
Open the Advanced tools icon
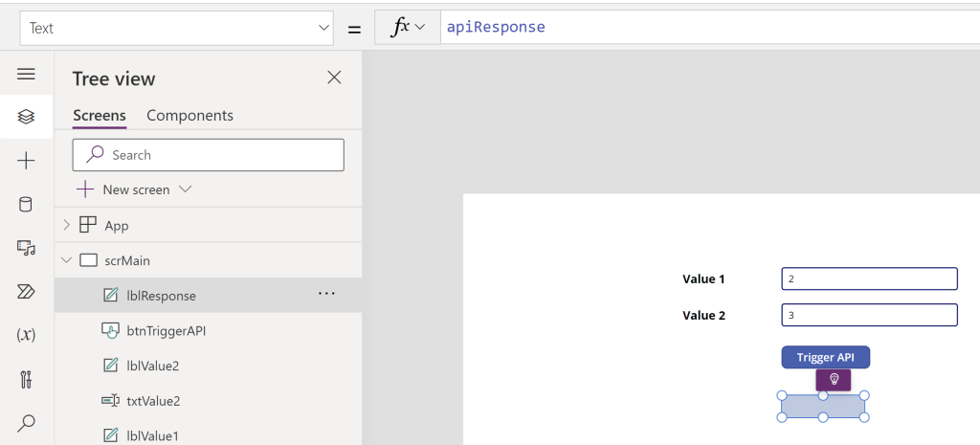tap(26, 379)
